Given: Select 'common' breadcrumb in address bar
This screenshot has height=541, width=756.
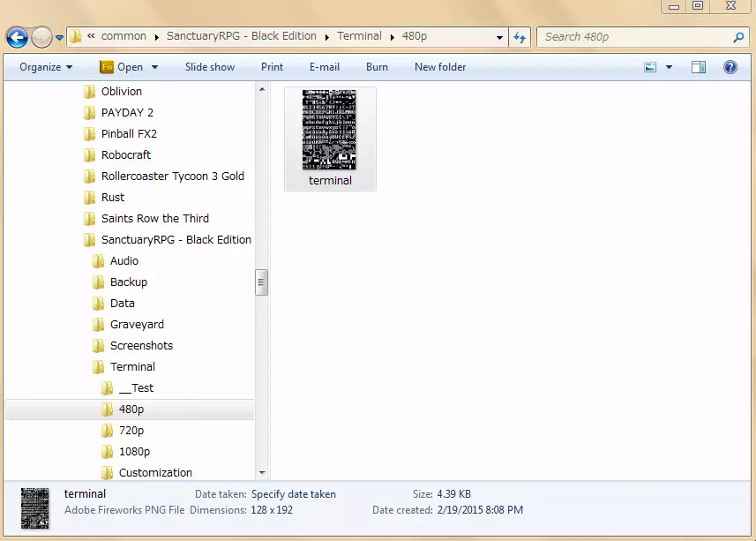Looking at the screenshot, I should click(x=124, y=36).
